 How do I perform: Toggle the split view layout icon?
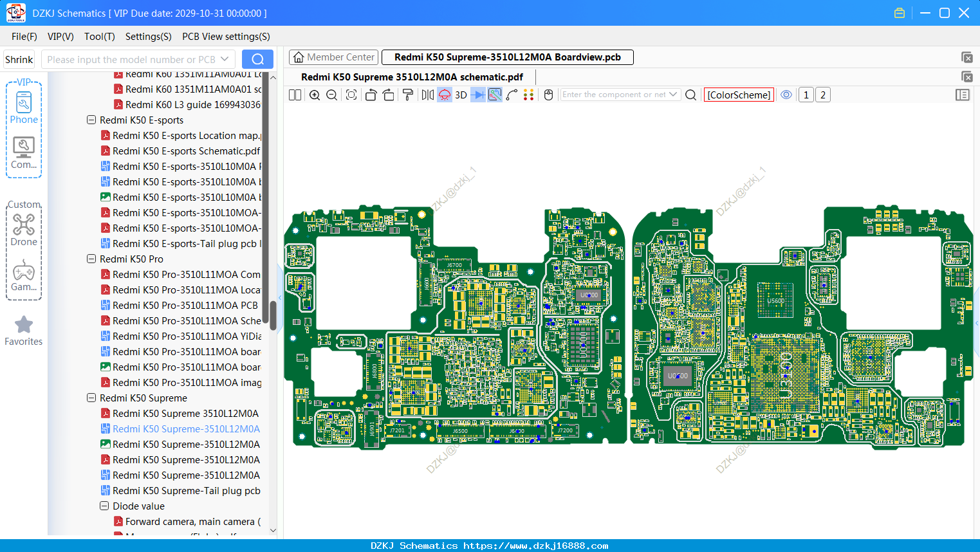(295, 95)
